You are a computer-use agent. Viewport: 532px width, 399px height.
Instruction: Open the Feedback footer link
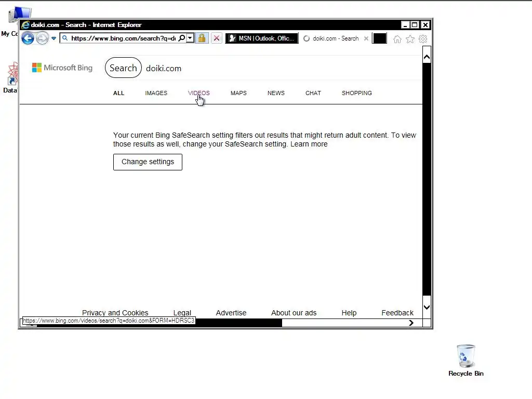397,312
